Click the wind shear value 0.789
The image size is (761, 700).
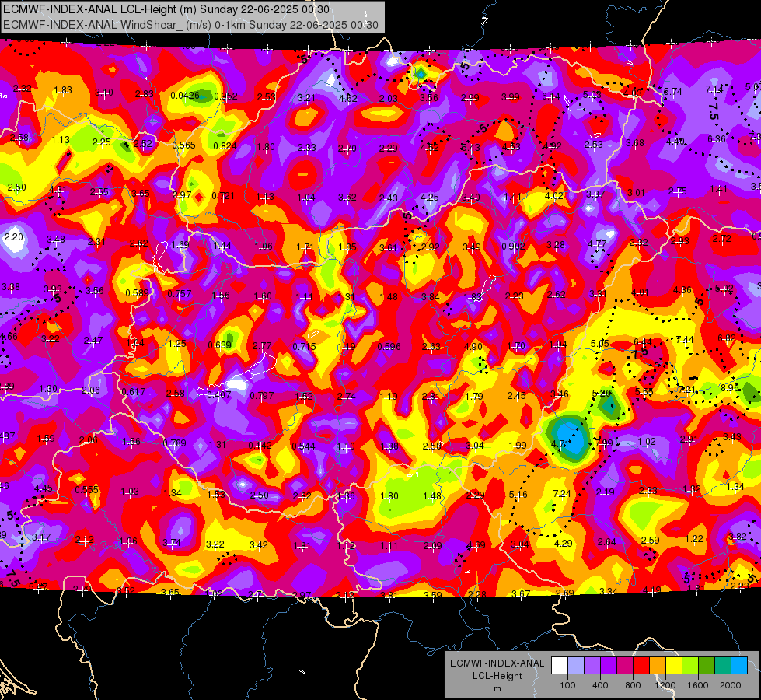[x=175, y=443]
